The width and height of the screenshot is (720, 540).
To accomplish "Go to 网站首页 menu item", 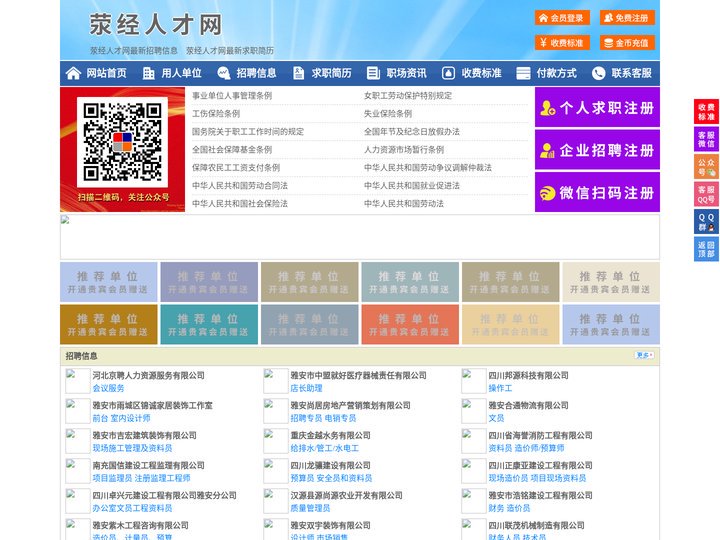I will click(106, 73).
